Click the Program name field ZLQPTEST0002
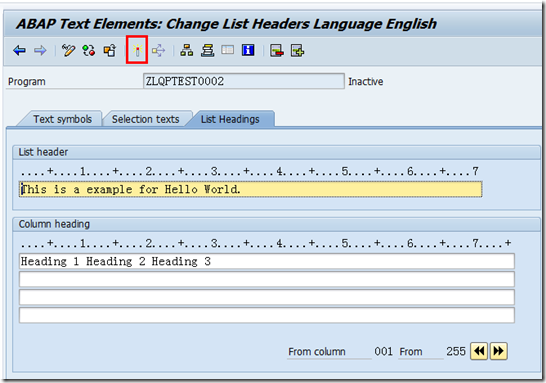The image size is (546, 383). (x=244, y=81)
